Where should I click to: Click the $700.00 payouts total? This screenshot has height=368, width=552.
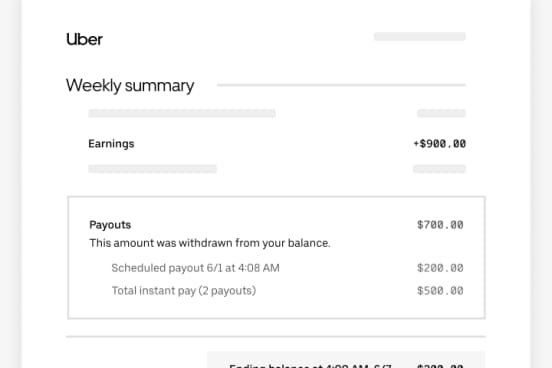(x=440, y=225)
